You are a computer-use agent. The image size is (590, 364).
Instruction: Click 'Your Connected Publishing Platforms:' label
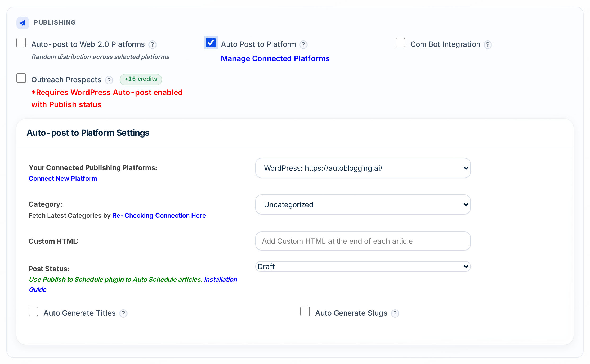point(93,168)
